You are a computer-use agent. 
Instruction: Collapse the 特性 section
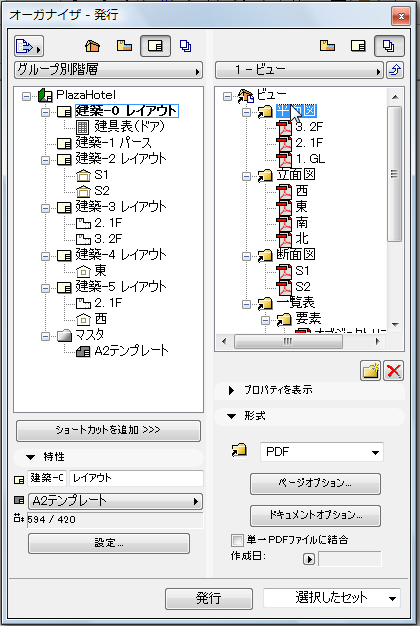tap(31, 457)
